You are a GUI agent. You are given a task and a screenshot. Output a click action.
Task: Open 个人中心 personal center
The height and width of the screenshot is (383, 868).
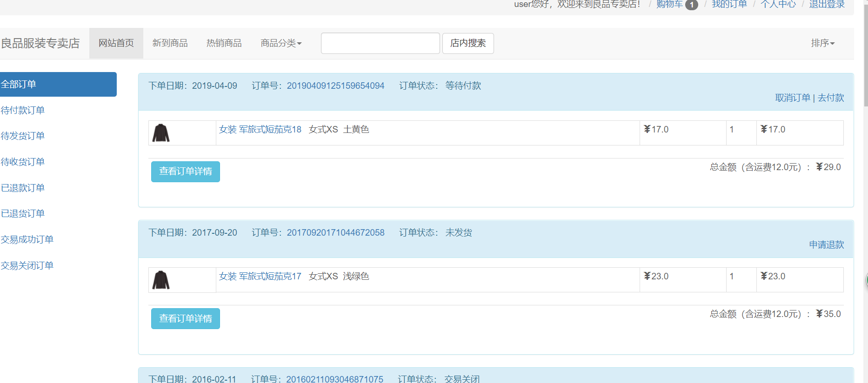[778, 4]
